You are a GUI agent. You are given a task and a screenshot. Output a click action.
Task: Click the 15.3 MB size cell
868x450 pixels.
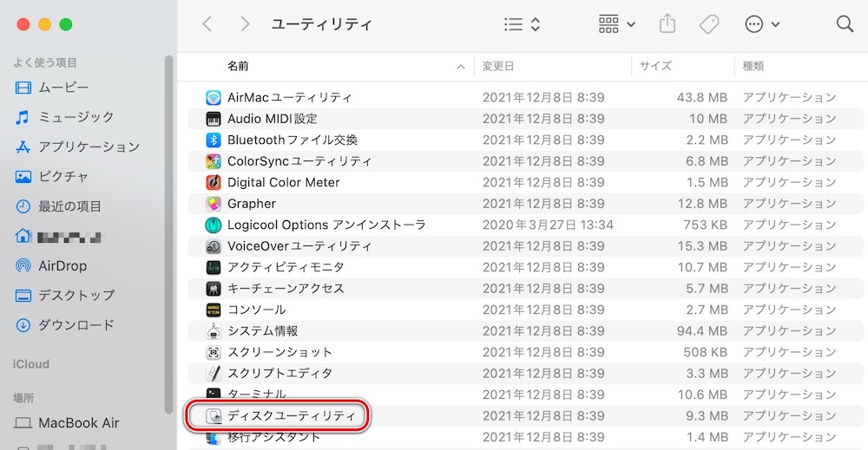point(702,246)
